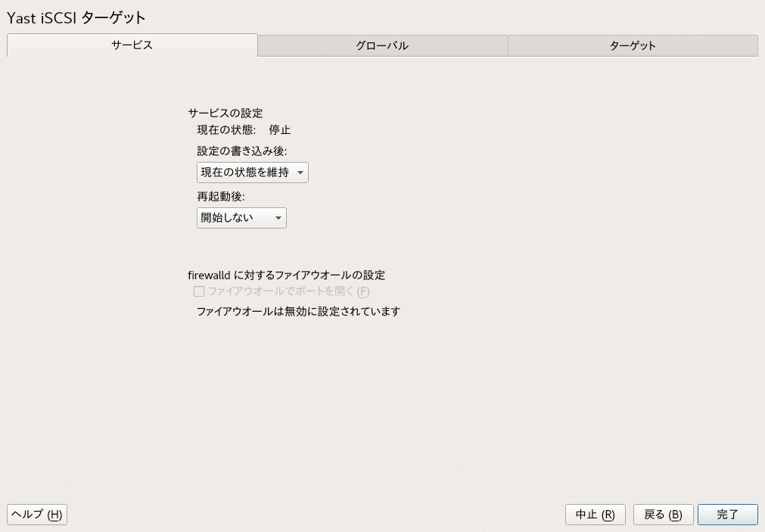Screen dimensions: 765x532
Task: Open the グローバル tab
Action: [383, 46]
